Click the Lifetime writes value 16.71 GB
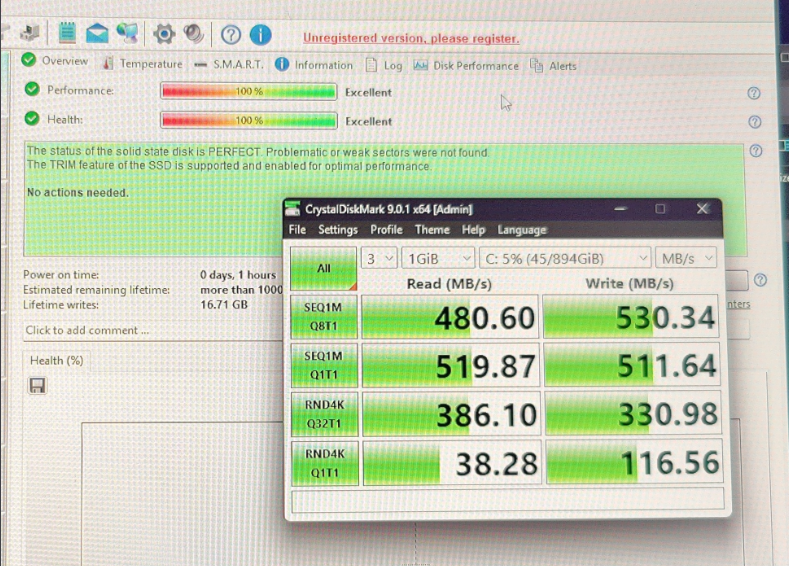 point(224,304)
